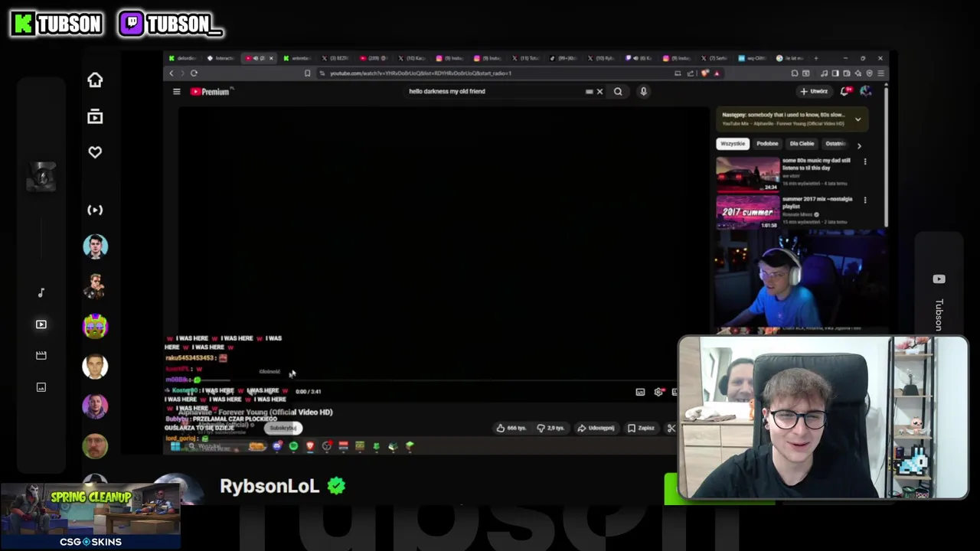Go back in the browser toolbar
The image size is (980, 551).
[x=171, y=73]
